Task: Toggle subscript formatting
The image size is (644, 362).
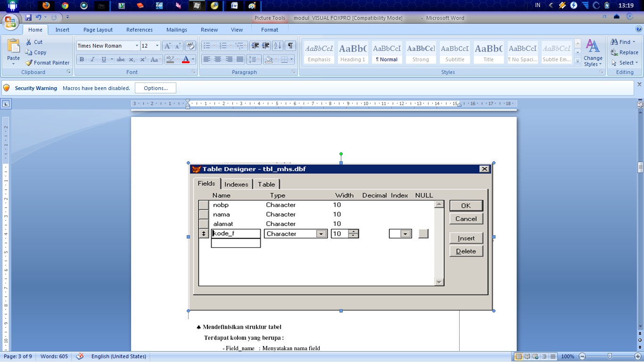Action: pyautogui.click(x=132, y=59)
